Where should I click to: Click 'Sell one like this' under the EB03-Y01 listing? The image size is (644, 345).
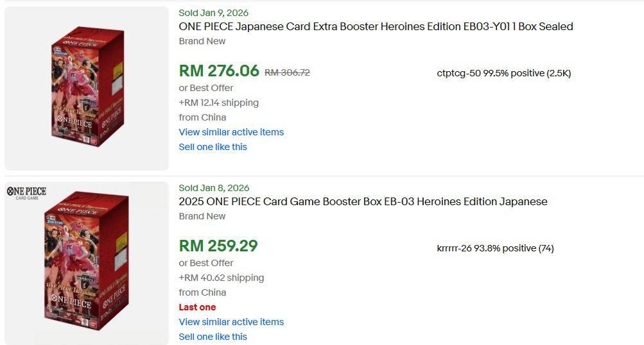pyautogui.click(x=213, y=147)
